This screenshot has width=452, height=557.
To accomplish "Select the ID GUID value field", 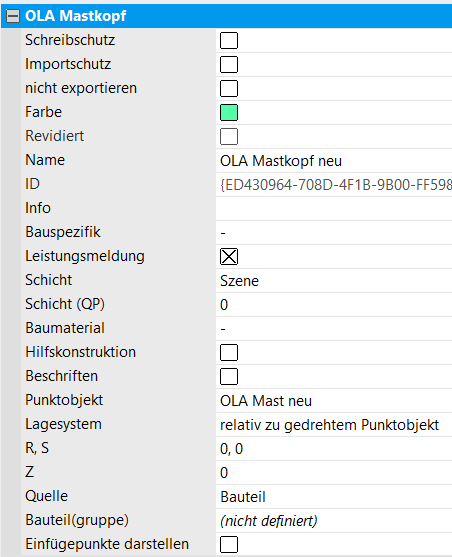I will point(334,185).
